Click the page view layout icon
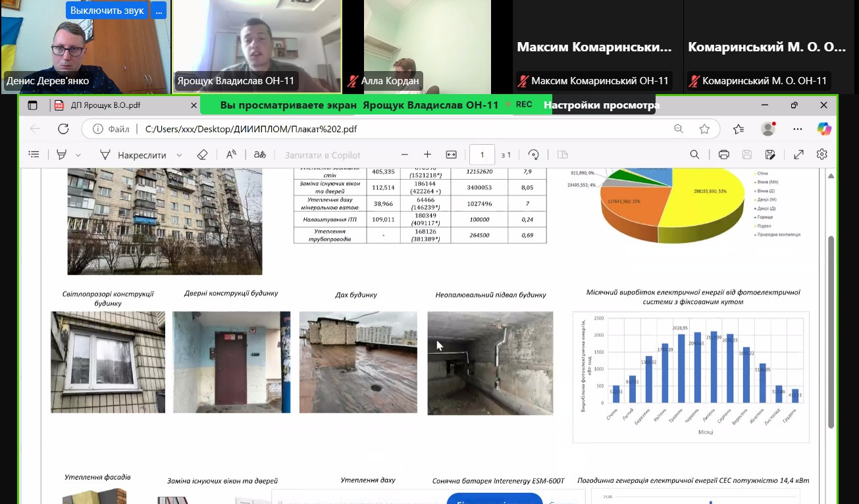The height and width of the screenshot is (504, 859). pos(562,155)
